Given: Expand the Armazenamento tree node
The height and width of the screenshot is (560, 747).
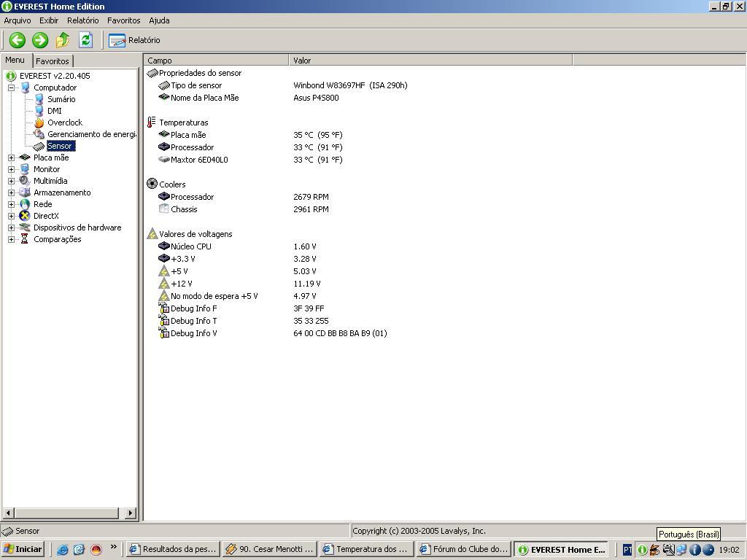Looking at the screenshot, I should pos(11,192).
